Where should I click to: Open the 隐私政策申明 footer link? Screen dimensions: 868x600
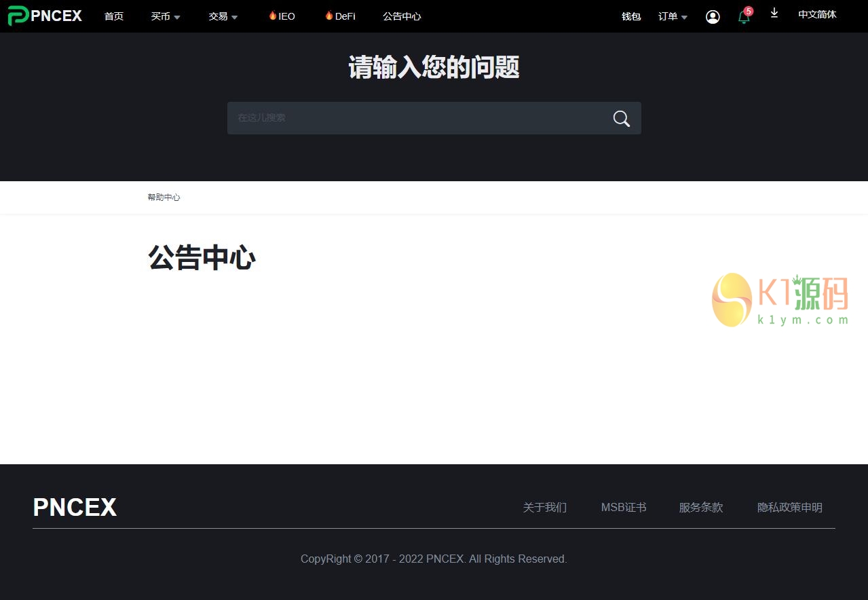pyautogui.click(x=790, y=508)
